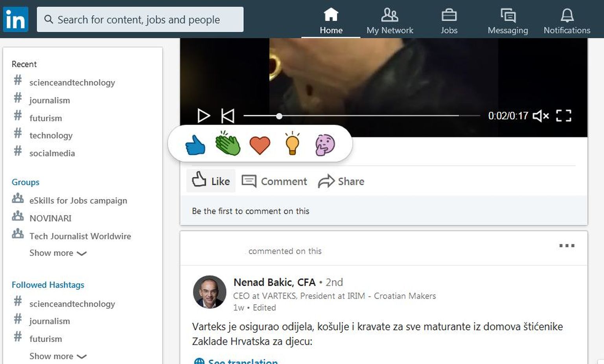Click the Like button

click(x=211, y=181)
